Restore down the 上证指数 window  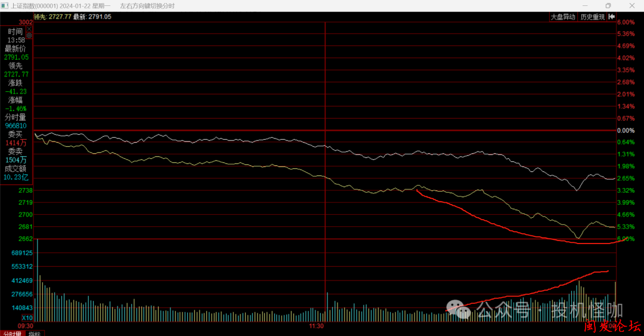[x=608, y=6]
